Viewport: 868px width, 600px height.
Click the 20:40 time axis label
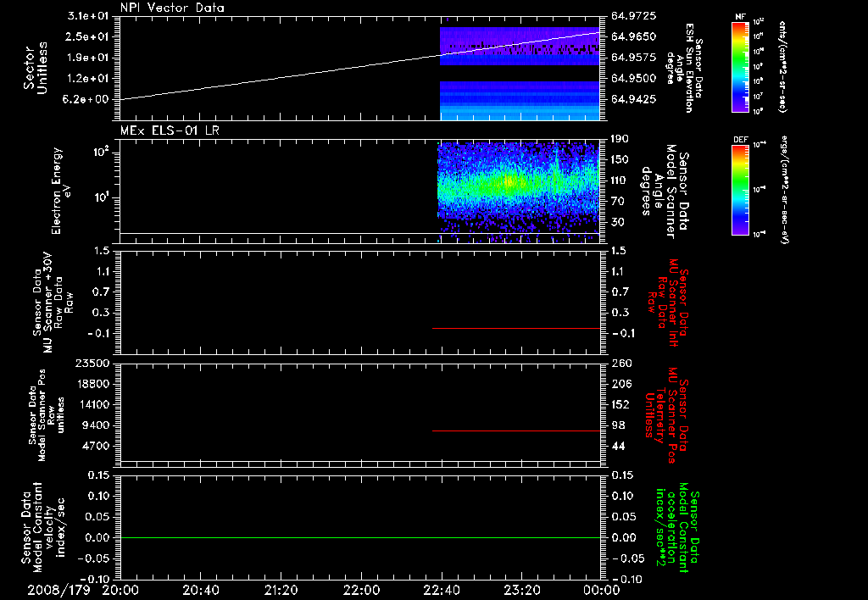pos(201,590)
